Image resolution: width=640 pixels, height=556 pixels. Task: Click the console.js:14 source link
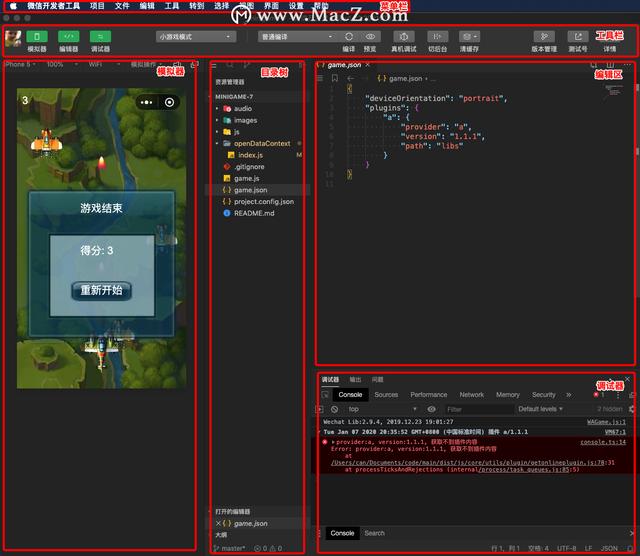(603, 442)
